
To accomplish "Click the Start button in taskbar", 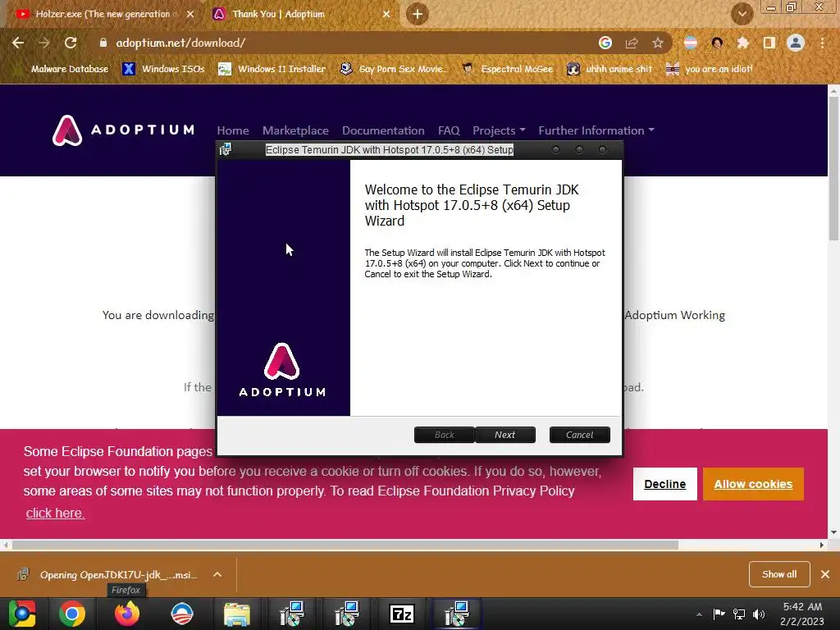I will 22,614.
